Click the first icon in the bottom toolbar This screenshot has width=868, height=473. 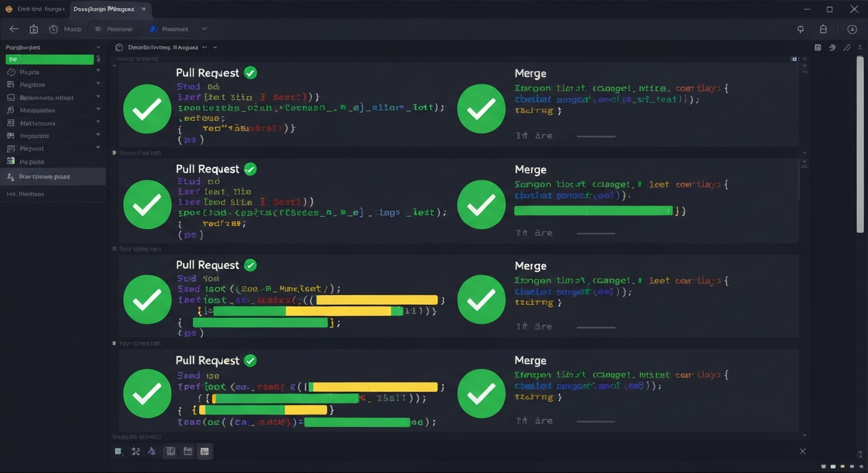118,451
